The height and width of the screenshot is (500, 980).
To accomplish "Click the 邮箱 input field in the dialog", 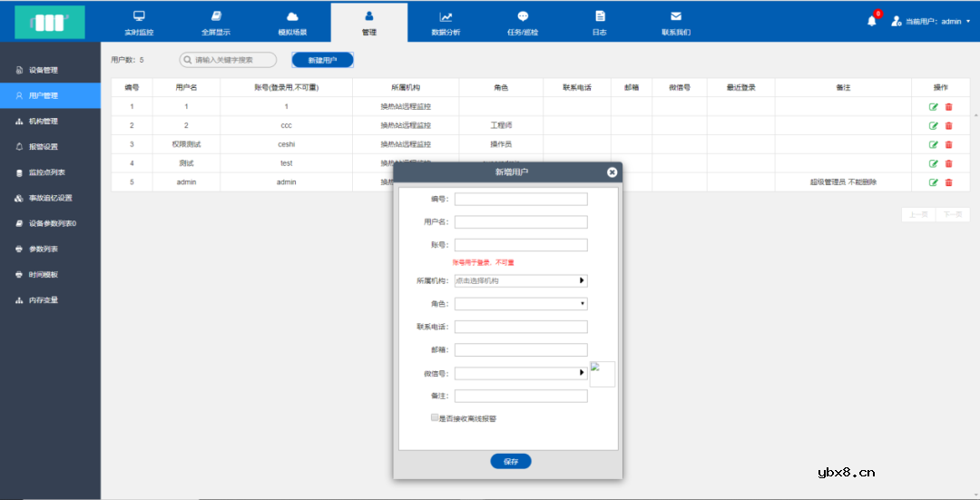I will click(521, 350).
